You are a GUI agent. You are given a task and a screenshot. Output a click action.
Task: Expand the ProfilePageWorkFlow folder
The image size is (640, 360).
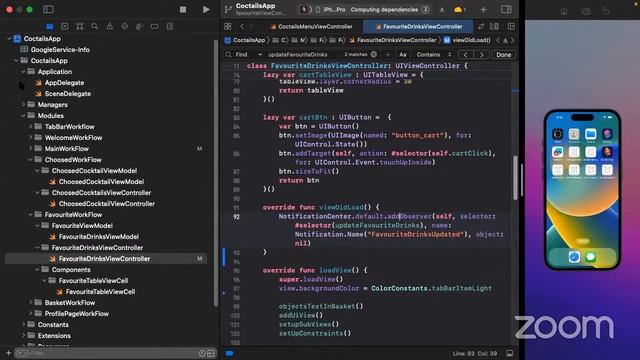click(30, 314)
